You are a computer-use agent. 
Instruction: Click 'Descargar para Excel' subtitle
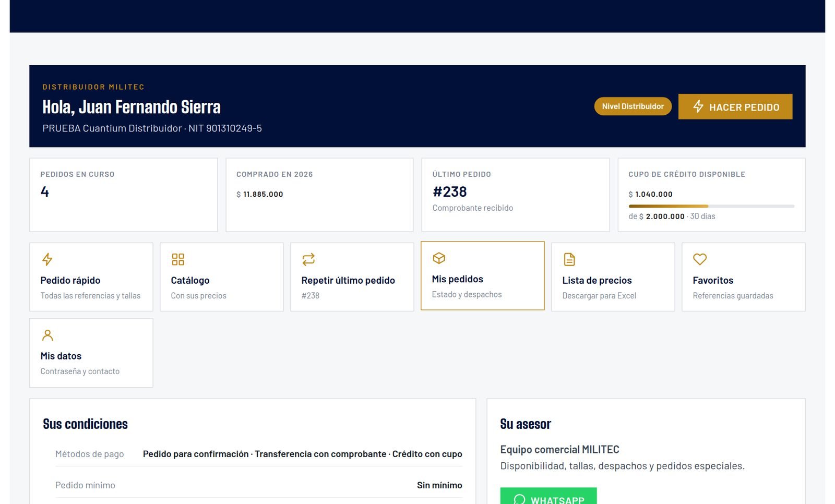pyautogui.click(x=599, y=295)
